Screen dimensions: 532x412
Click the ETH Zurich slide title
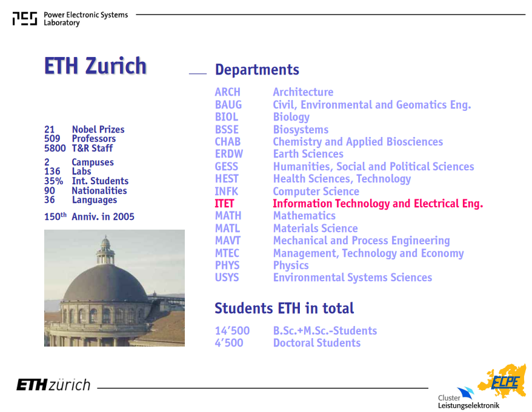[x=95, y=65]
